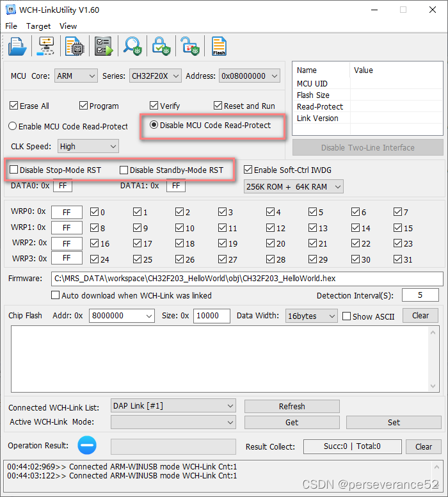This screenshot has width=448, height=497.
Task: Open the CLK Speed dropdown
Action: click(88, 146)
